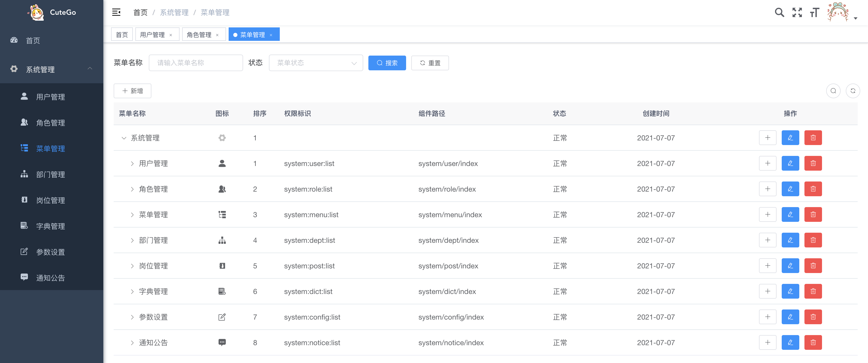Viewport: 868px width, 363px height.
Task: Close the 角色管理 tab
Action: point(217,35)
